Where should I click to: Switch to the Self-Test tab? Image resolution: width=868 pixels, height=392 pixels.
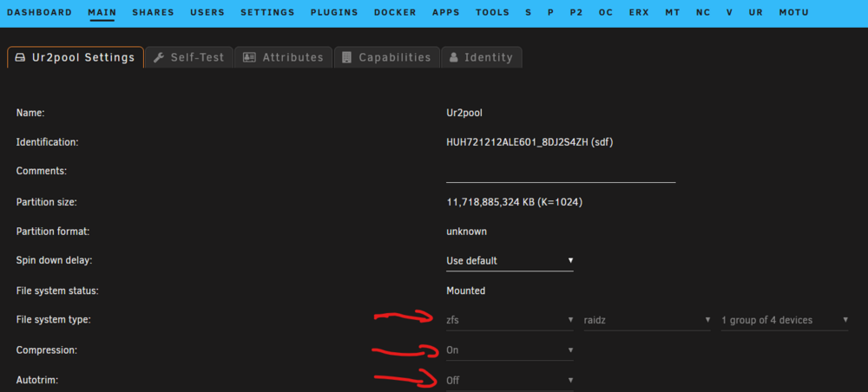189,57
